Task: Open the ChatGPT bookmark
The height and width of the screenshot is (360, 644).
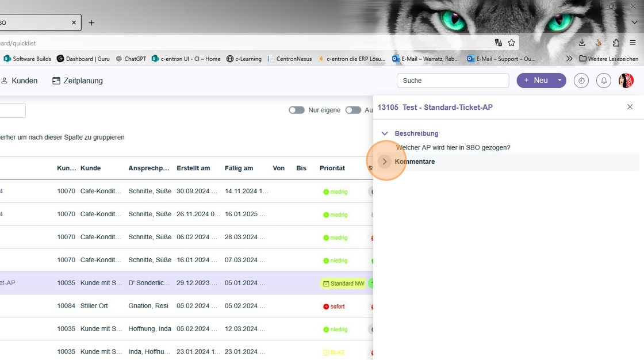Action: pos(131,59)
